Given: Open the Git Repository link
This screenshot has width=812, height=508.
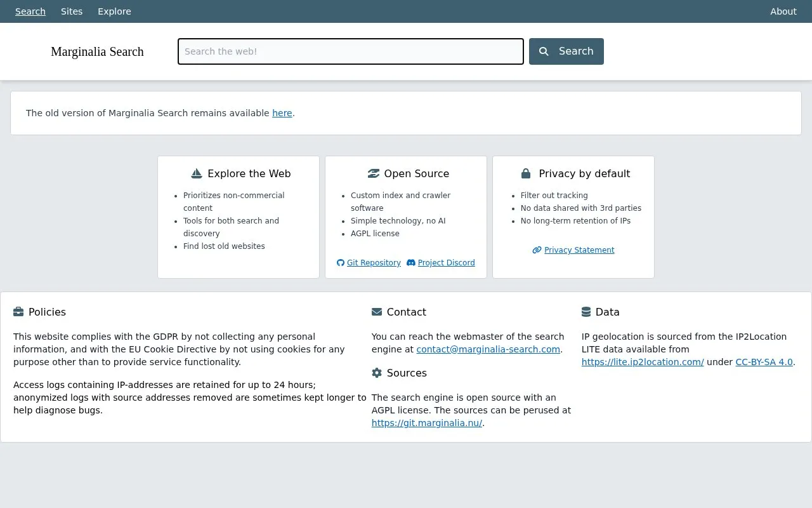Looking at the screenshot, I should point(374,263).
